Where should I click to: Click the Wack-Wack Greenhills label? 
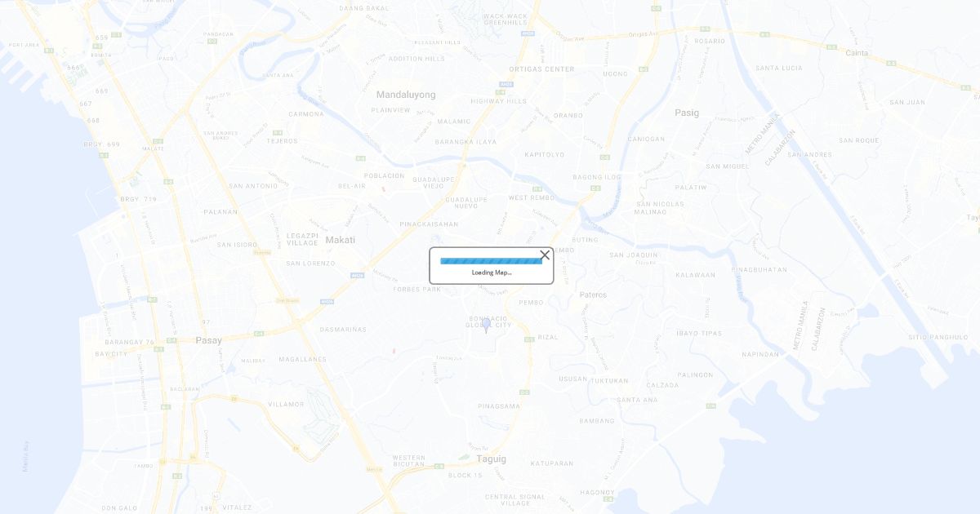coord(505,19)
